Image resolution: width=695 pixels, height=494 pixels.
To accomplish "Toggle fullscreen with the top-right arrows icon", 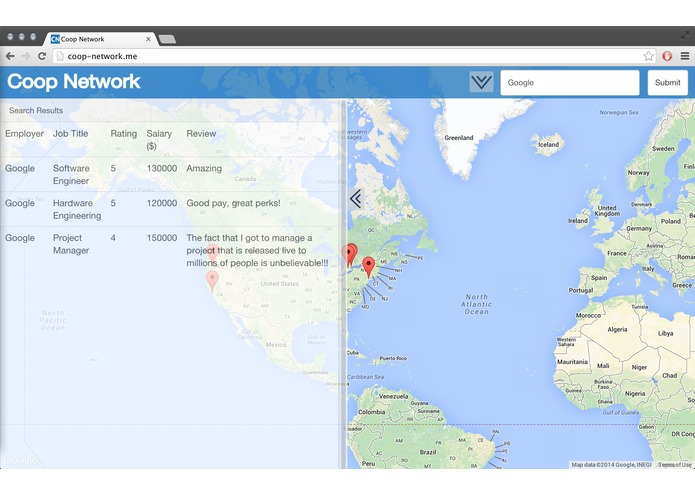I will click(685, 35).
